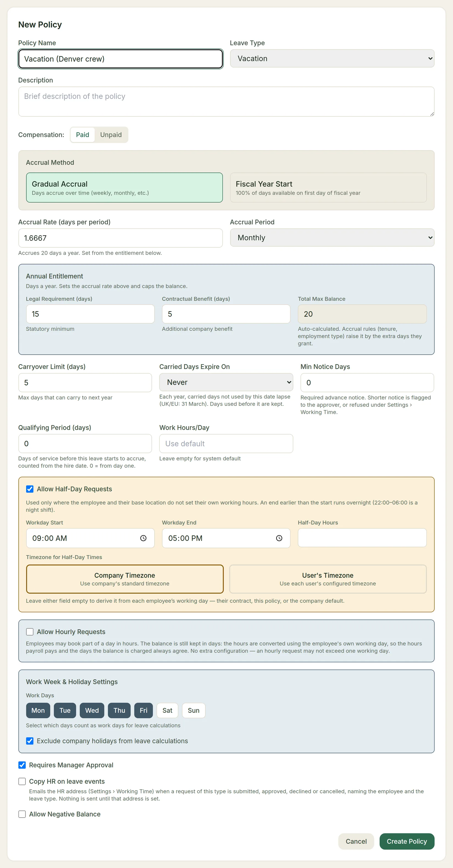453x868 pixels.
Task: Click the Workday End time value
Action: (186, 538)
